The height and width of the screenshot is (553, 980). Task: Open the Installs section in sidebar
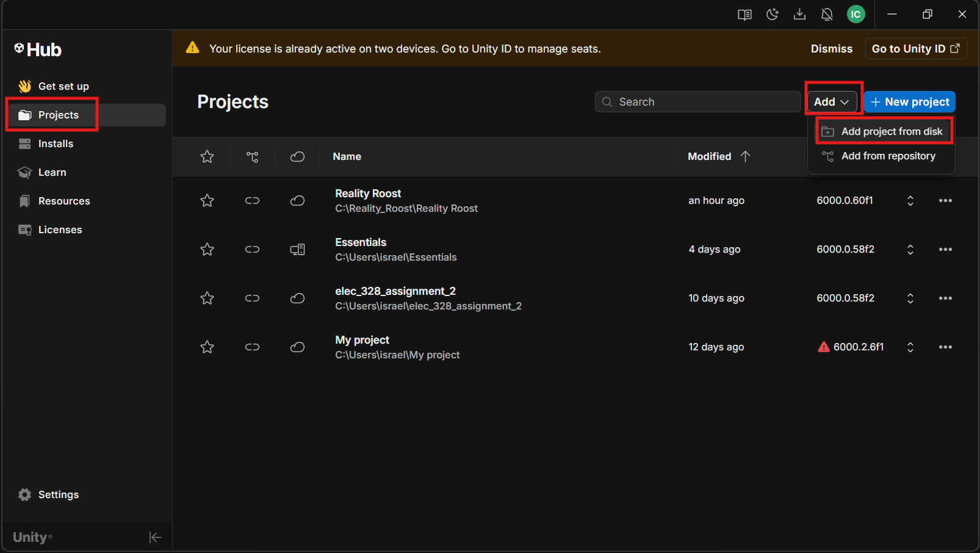[56, 144]
